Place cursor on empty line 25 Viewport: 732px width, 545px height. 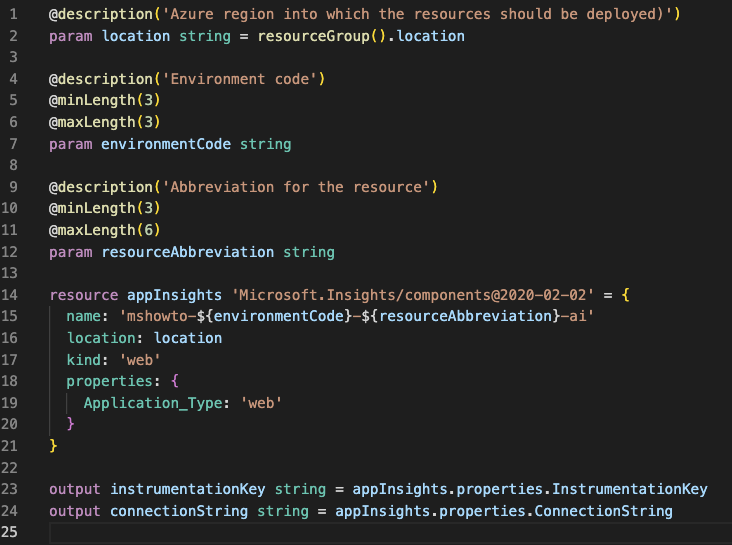390,533
